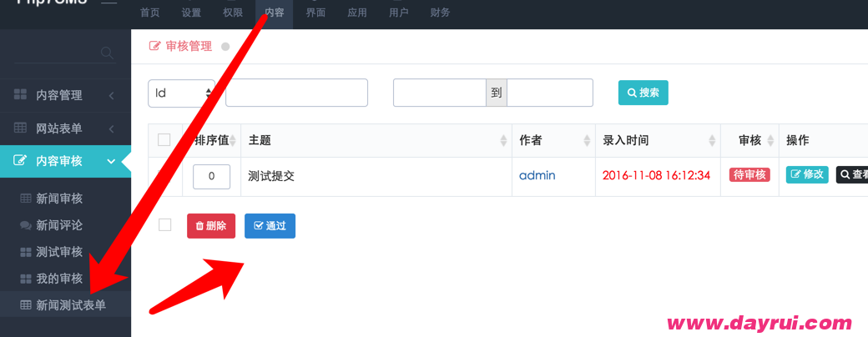Sort by the 作者 column arrows
Image resolution: width=868 pixels, height=337 pixels.
[x=588, y=140]
